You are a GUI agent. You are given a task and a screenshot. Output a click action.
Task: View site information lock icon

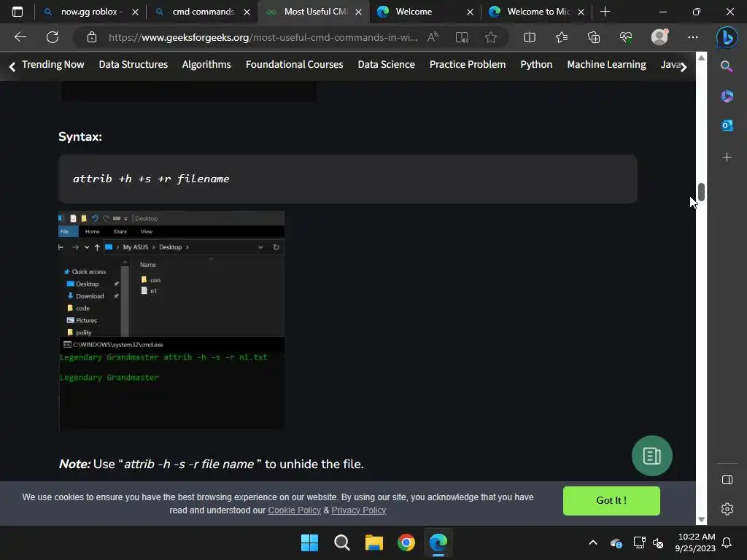click(x=92, y=37)
